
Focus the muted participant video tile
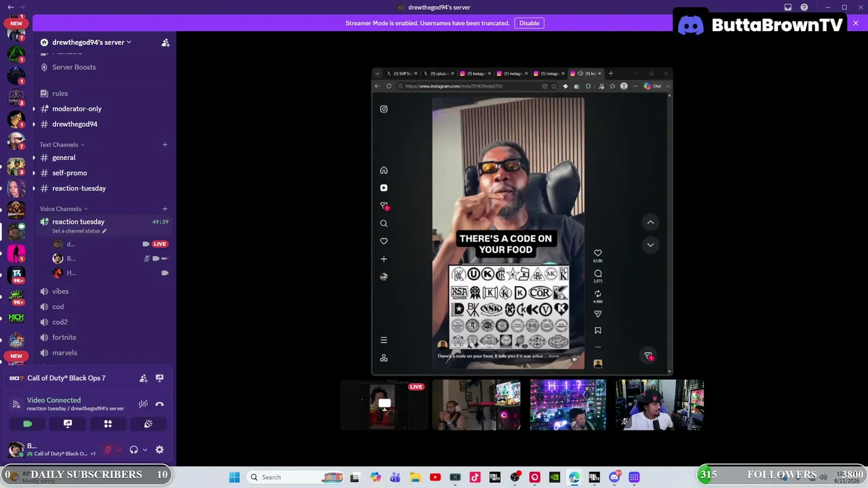point(659,405)
